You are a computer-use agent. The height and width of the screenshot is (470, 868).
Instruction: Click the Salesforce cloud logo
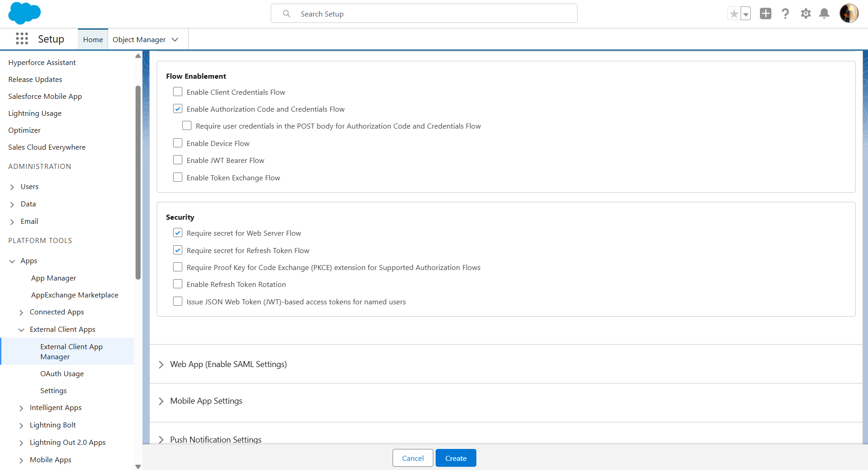[24, 13]
